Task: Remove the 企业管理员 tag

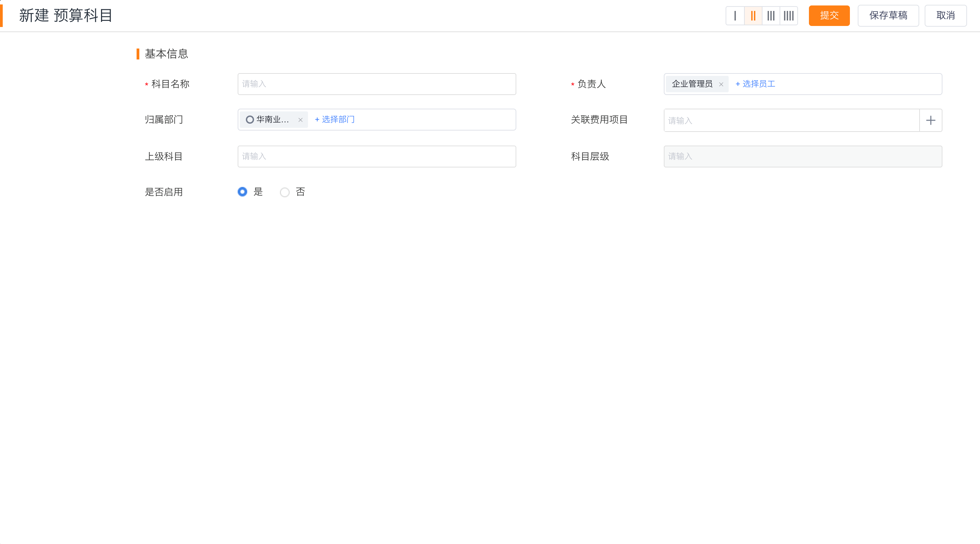Action: point(721,84)
